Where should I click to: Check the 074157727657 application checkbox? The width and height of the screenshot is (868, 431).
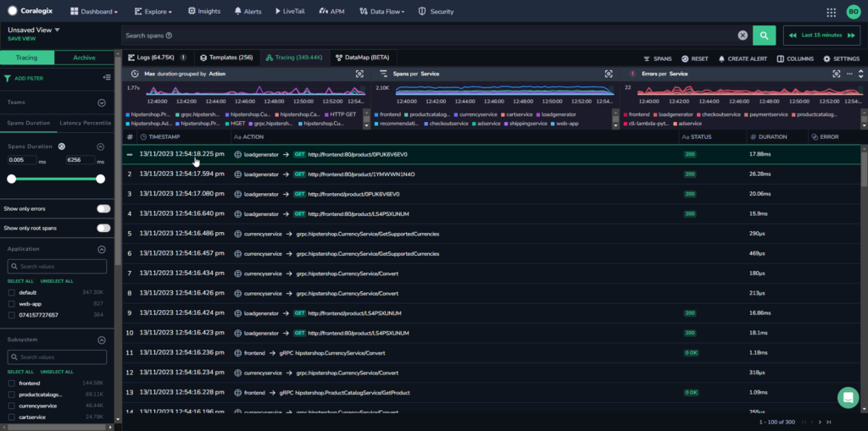(x=11, y=315)
